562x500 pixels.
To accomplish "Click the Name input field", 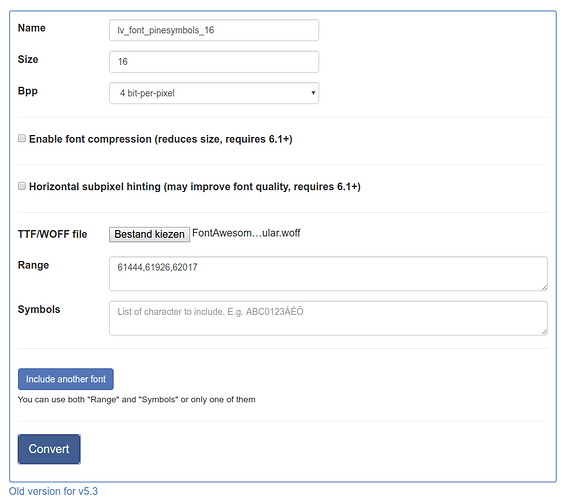I will pyautogui.click(x=214, y=30).
